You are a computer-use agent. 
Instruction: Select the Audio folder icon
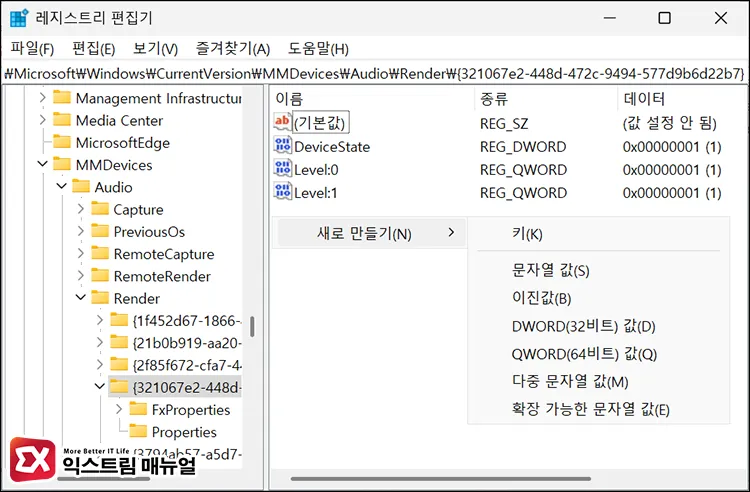coord(81,186)
